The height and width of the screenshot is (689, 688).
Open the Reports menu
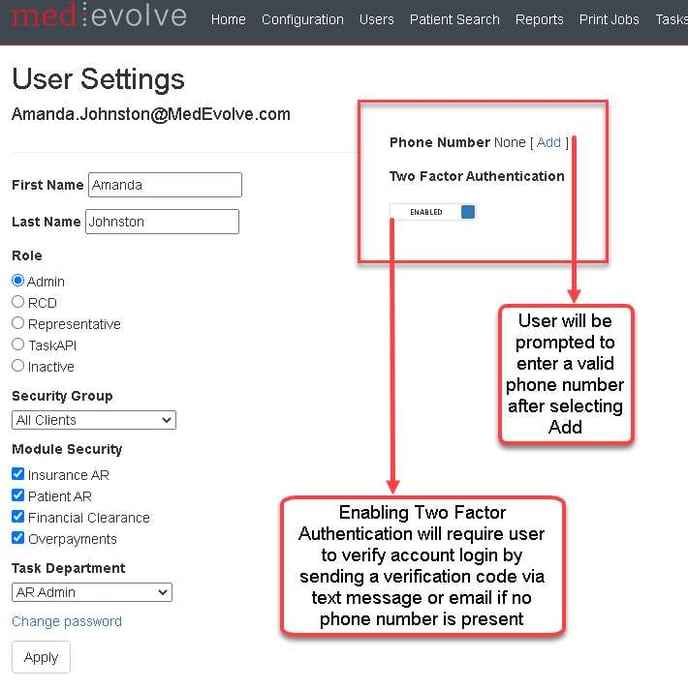click(539, 20)
